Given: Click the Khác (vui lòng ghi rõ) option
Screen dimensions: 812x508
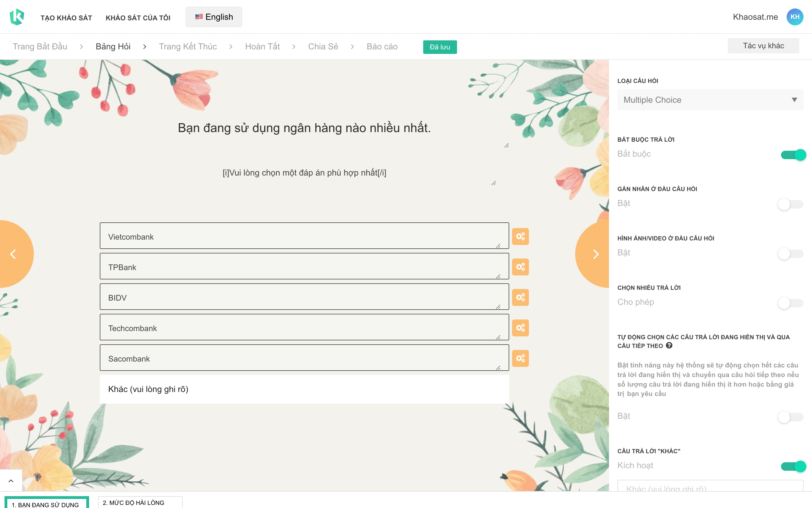Looking at the screenshot, I should (x=304, y=389).
